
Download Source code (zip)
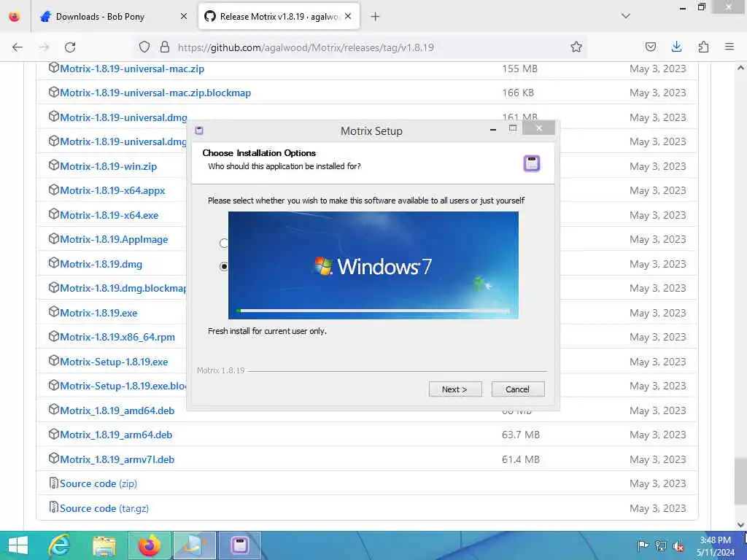pos(98,484)
